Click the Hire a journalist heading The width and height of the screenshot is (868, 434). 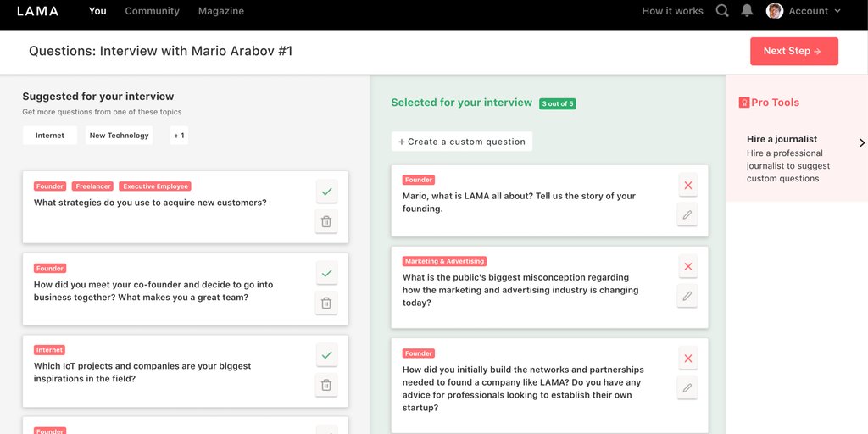pos(782,139)
